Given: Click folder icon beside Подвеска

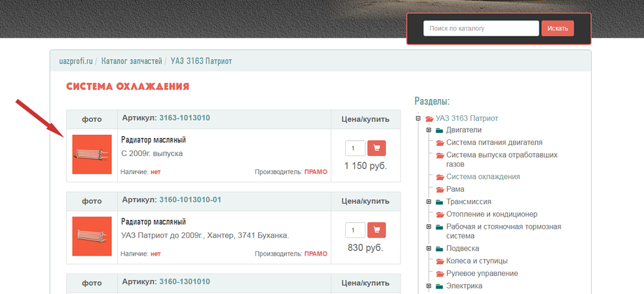Looking at the screenshot, I should [440, 249].
